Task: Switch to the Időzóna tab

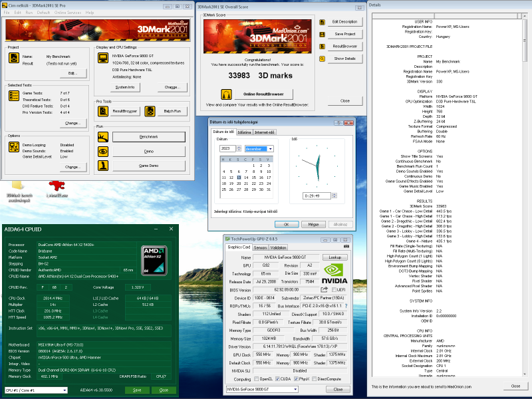Action: coord(244,132)
